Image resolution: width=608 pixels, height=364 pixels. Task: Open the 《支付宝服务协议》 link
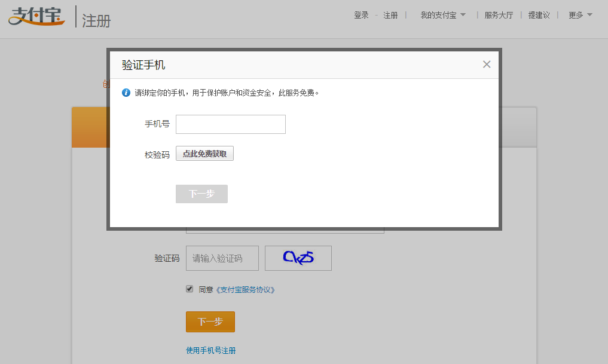[x=245, y=289]
